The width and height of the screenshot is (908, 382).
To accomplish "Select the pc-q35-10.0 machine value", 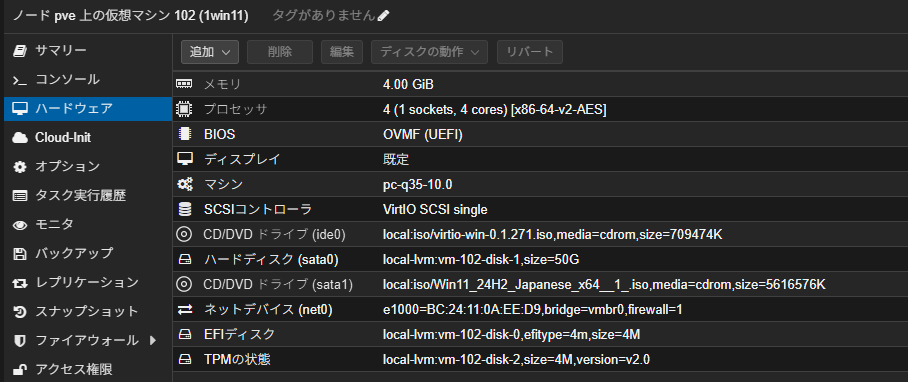I will (x=418, y=185).
